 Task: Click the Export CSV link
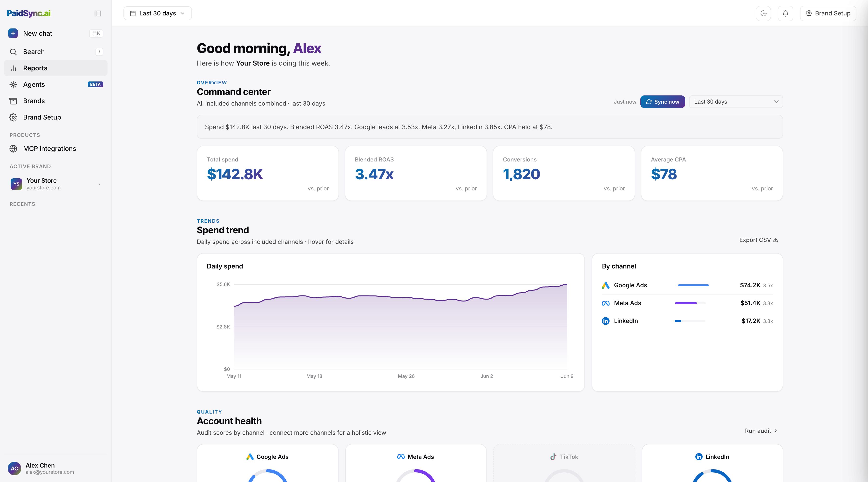(x=759, y=240)
